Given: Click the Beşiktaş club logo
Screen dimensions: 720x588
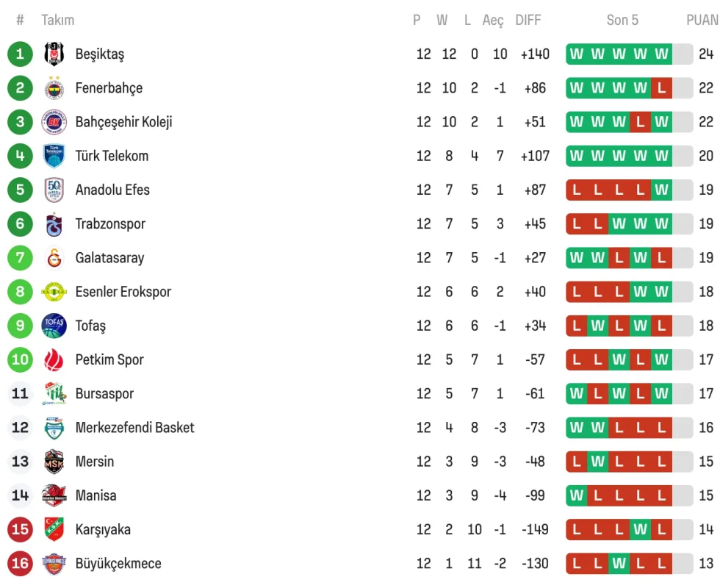Looking at the screenshot, I should point(54,54).
